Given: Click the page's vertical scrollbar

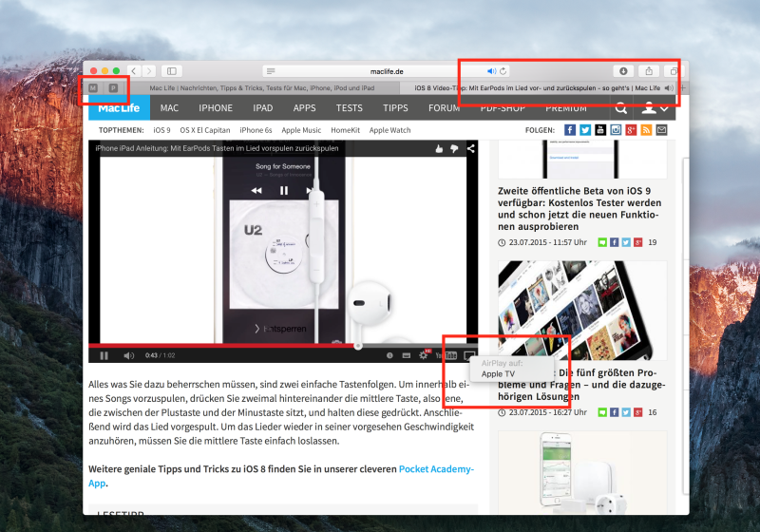Looking at the screenshot, I should [685, 325].
